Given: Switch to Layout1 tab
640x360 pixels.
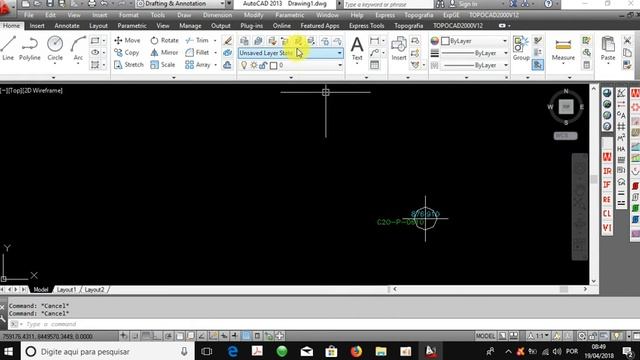Looking at the screenshot, I should tap(66, 289).
